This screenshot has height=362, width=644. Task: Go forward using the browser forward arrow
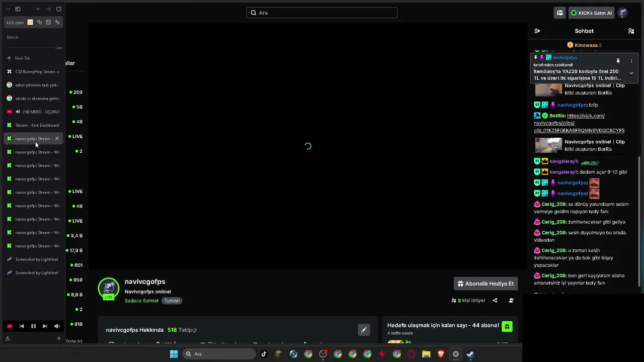pos(48,9)
